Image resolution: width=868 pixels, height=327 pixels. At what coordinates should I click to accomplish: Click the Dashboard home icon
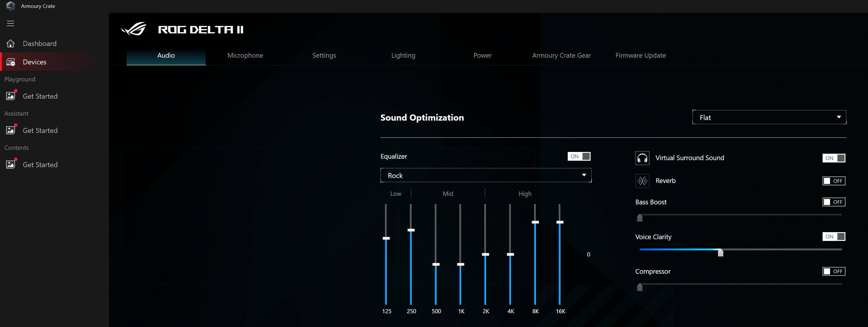11,43
